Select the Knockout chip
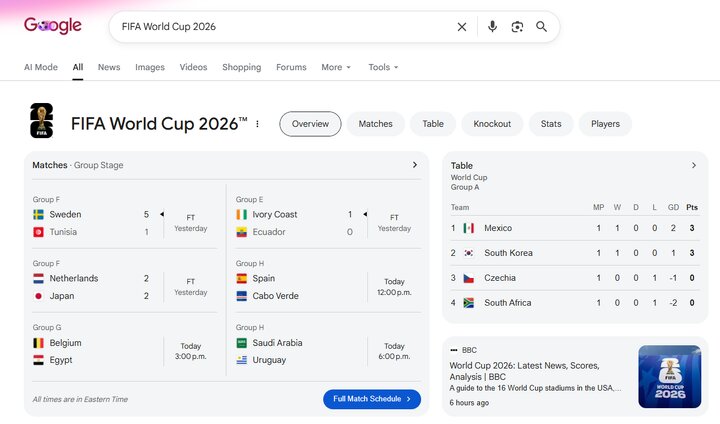Image resolution: width=720 pixels, height=424 pixels. [492, 124]
